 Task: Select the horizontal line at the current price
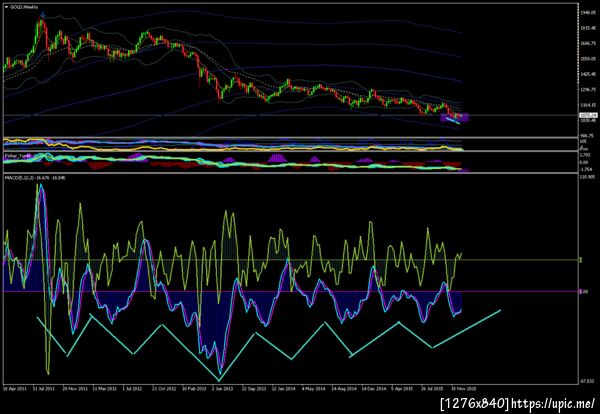(x=291, y=115)
